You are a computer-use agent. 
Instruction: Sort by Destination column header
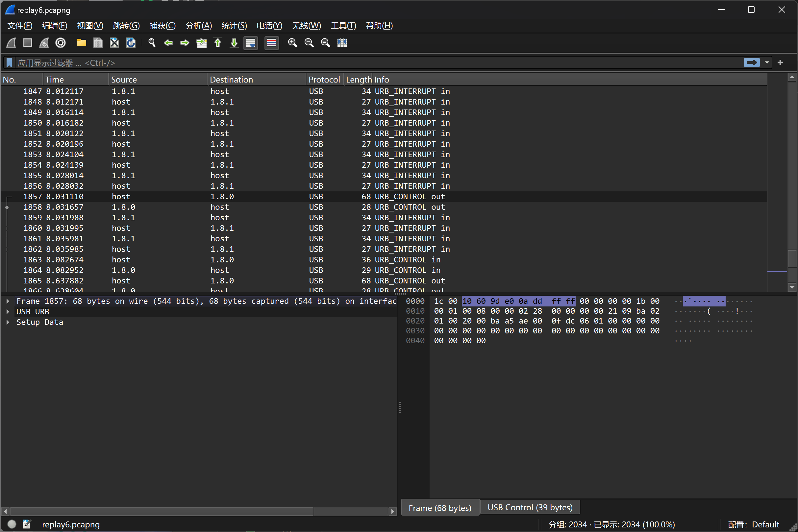pos(257,80)
